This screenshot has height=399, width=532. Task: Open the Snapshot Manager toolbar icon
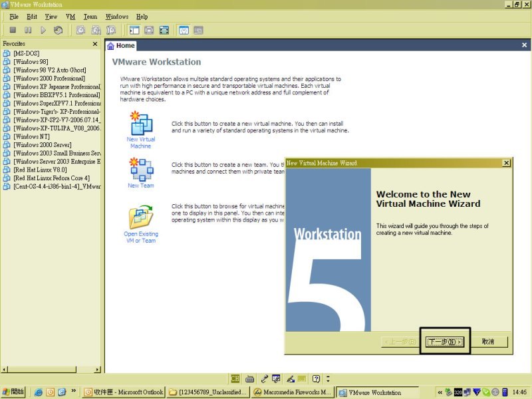click(x=111, y=30)
